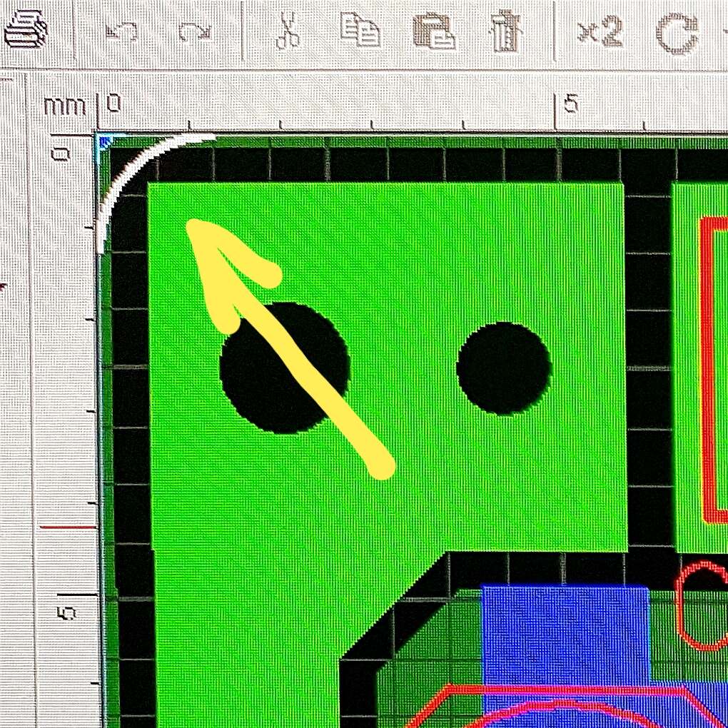Click the Print icon in the toolbar
The height and width of the screenshot is (728, 728).
[26, 29]
